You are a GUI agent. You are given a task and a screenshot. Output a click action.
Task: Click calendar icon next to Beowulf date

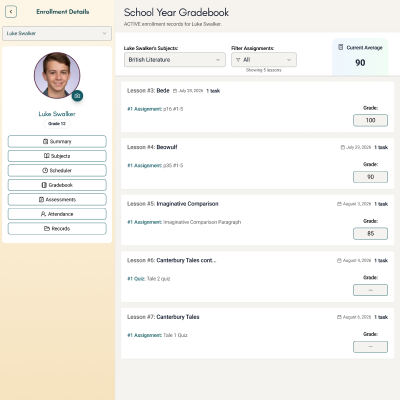click(x=342, y=147)
